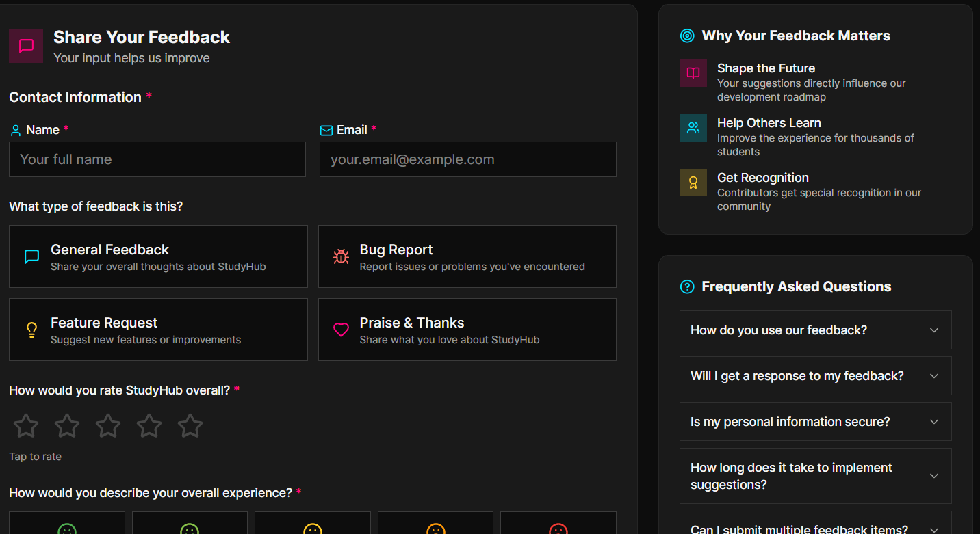Image resolution: width=980 pixels, height=534 pixels.
Task: Expand 'Will I get a response to my feedback?'
Action: (815, 376)
